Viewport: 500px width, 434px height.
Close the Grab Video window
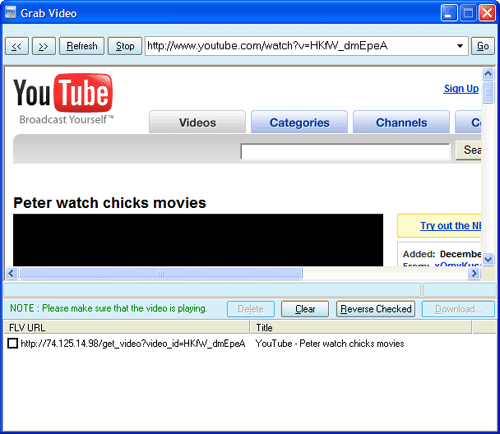pos(487,13)
